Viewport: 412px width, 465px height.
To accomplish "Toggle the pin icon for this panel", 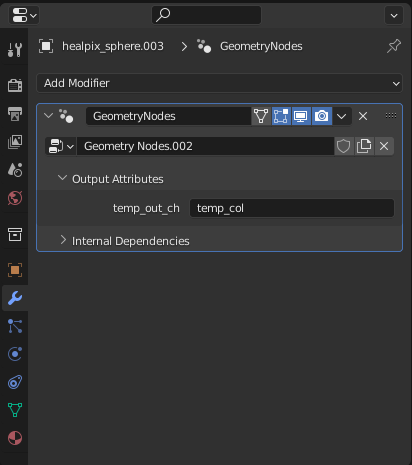I will (394, 46).
